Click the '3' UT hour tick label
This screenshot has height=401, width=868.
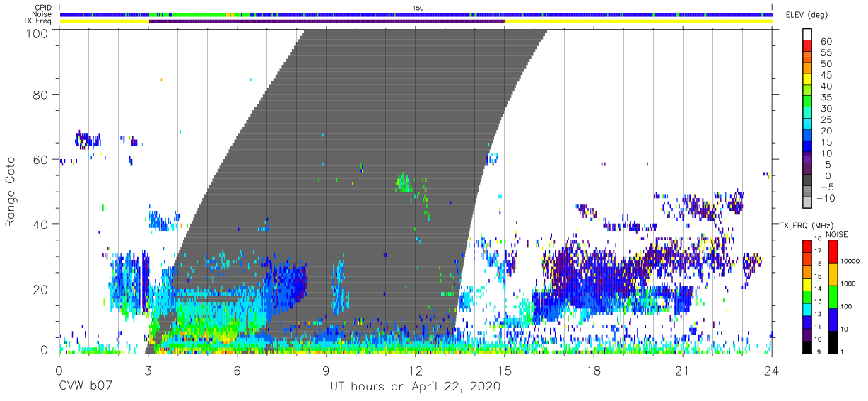click(148, 371)
